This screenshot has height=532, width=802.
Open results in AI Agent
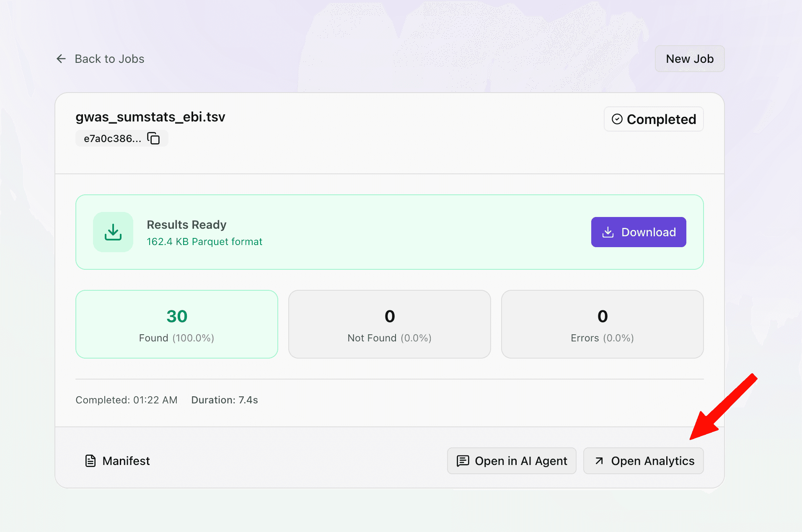tap(512, 461)
